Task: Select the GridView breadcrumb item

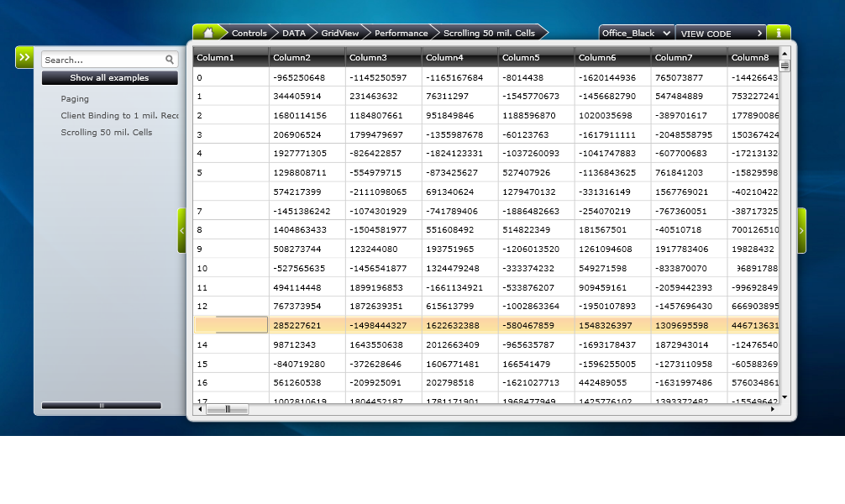Action: coord(339,33)
